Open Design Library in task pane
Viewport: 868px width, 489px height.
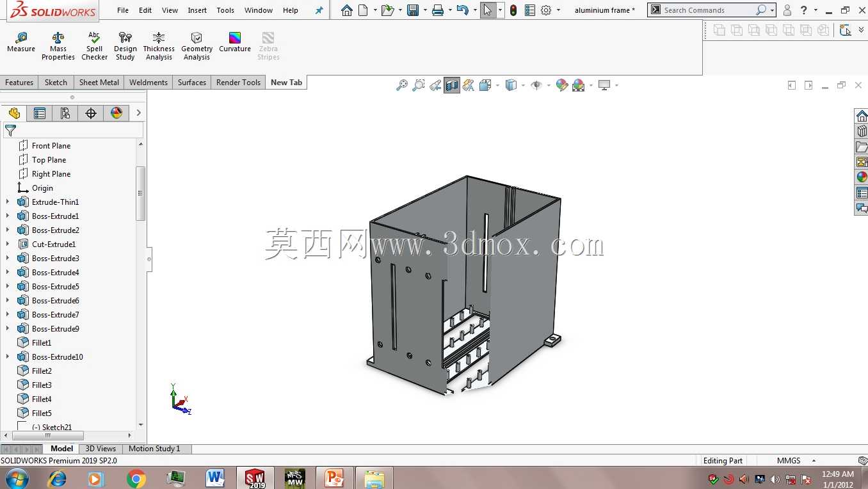[x=862, y=131]
